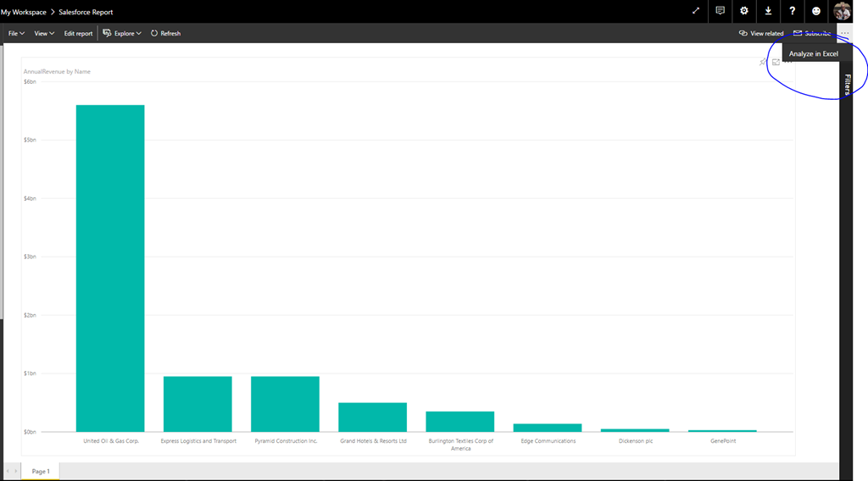This screenshot has width=868, height=481.
Task: Select Analyze in Excel menu option
Action: pyautogui.click(x=813, y=54)
